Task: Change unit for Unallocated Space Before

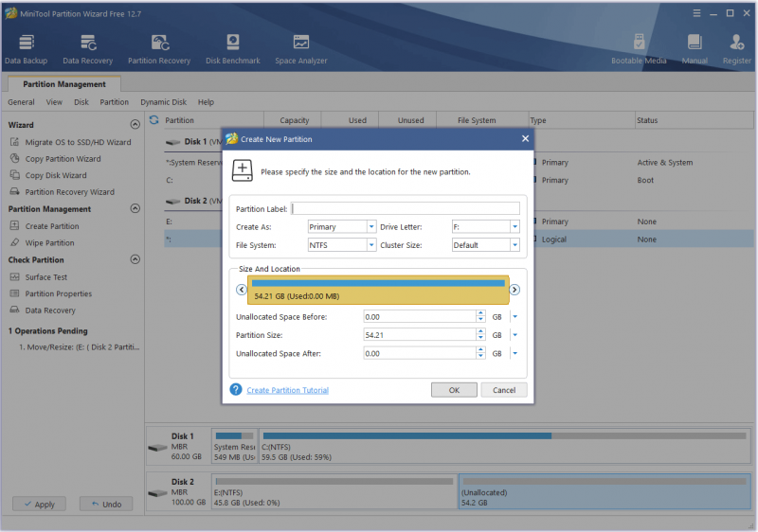Action: coord(514,317)
